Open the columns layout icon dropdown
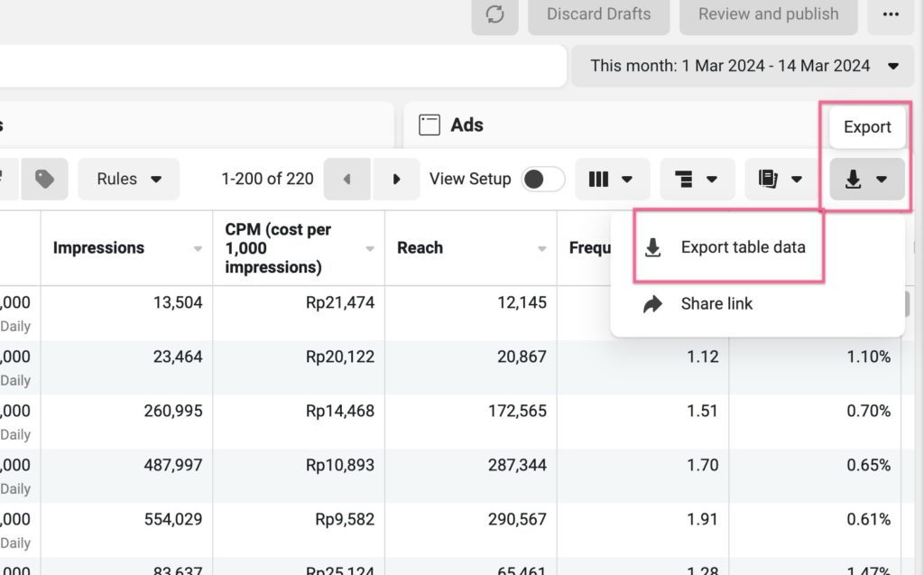The width and height of the screenshot is (924, 575). (x=610, y=179)
